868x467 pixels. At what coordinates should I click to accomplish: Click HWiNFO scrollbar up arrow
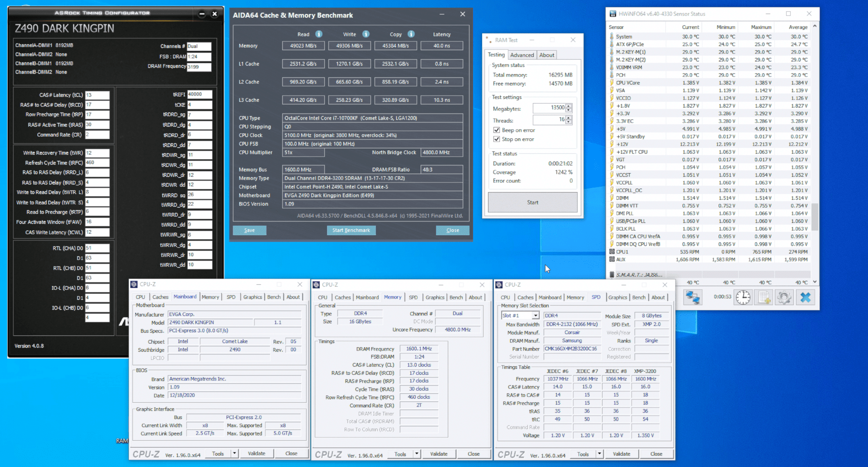pyautogui.click(x=815, y=26)
